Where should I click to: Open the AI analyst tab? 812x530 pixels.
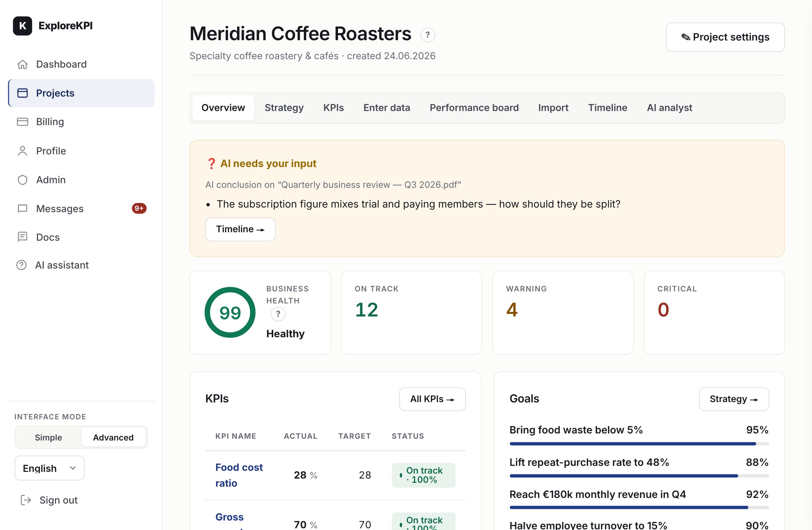[x=669, y=107]
